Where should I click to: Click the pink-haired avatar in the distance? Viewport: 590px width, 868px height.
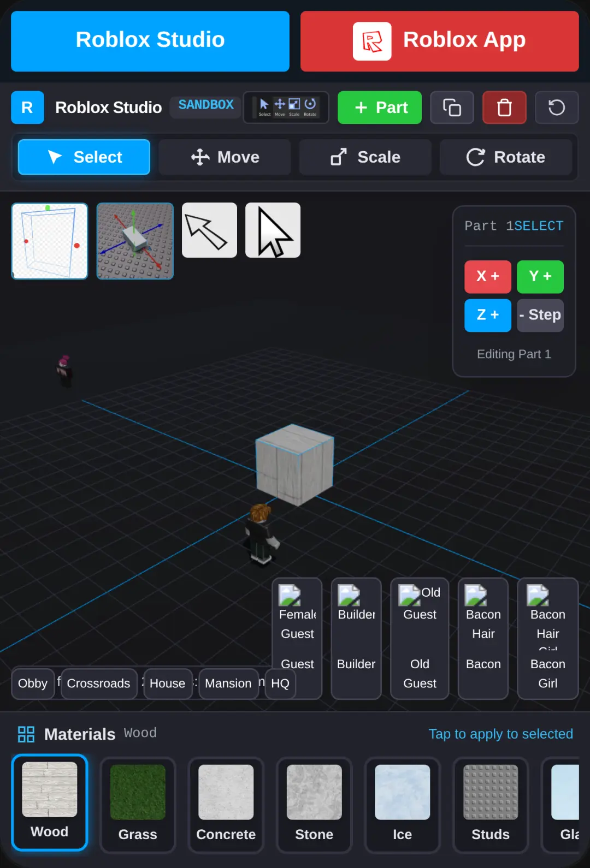click(x=65, y=371)
